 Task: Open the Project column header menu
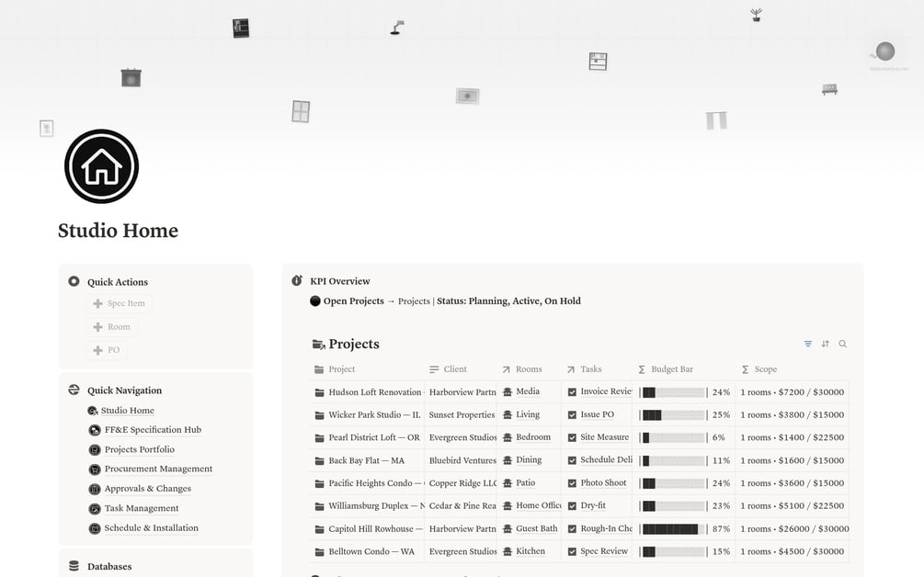click(367, 369)
